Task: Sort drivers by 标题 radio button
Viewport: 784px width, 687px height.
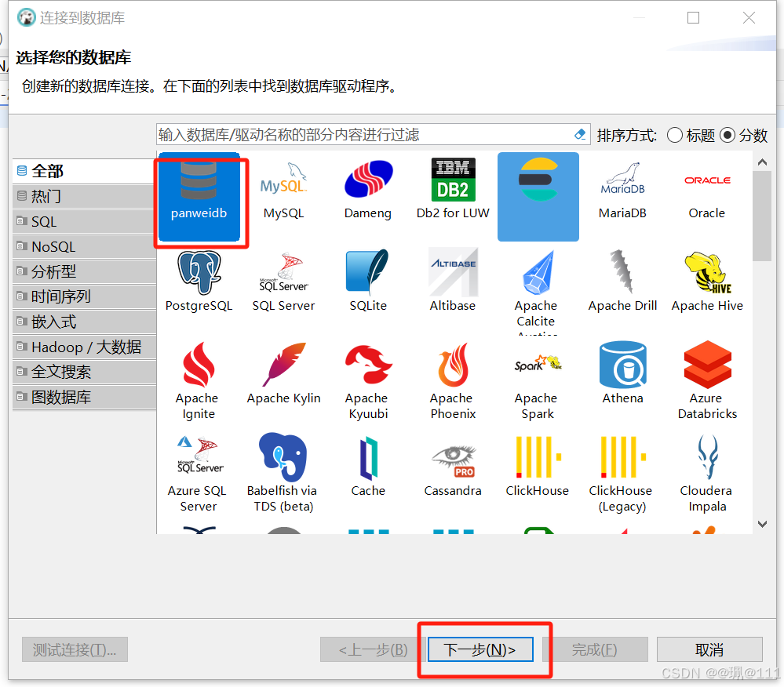Action: [674, 135]
